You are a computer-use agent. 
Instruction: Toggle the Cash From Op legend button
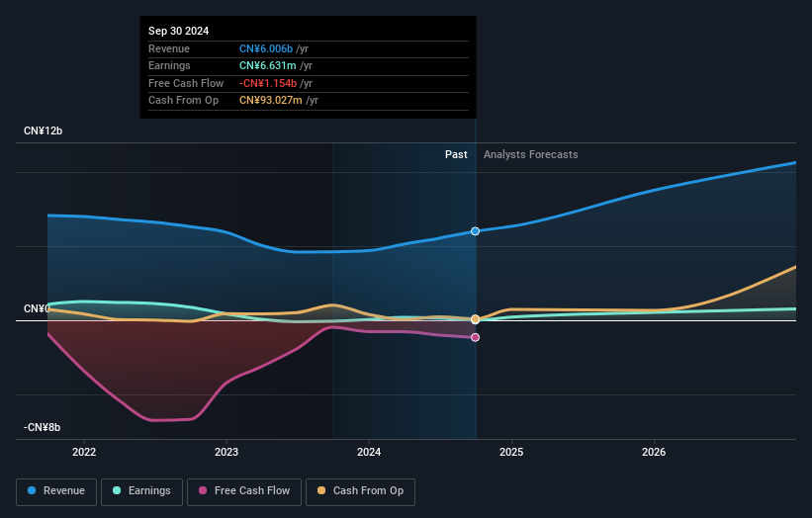pos(360,491)
